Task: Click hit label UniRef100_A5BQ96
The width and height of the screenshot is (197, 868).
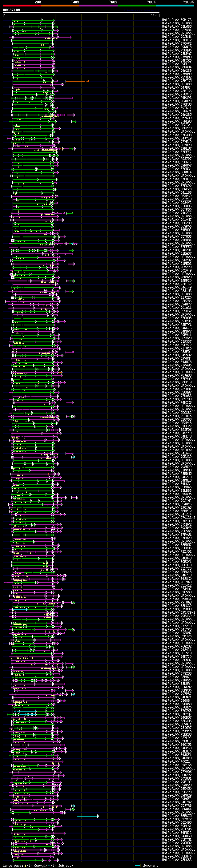Action: click(177, 50)
